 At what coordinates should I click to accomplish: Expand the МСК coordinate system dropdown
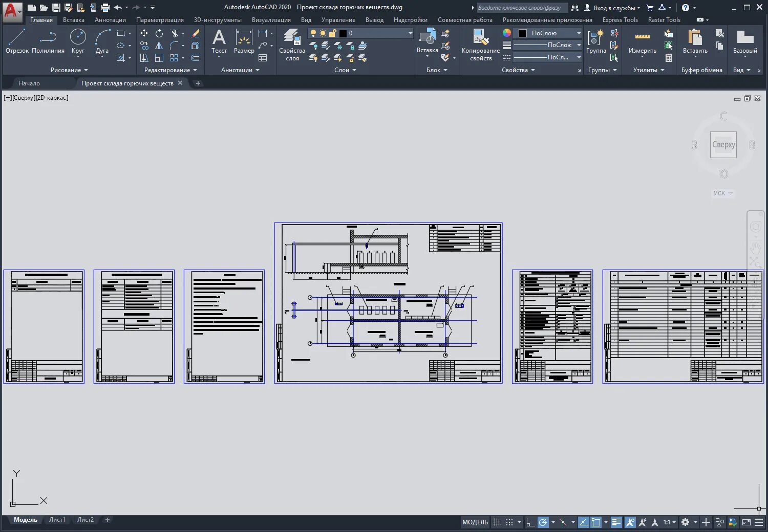pos(723,193)
